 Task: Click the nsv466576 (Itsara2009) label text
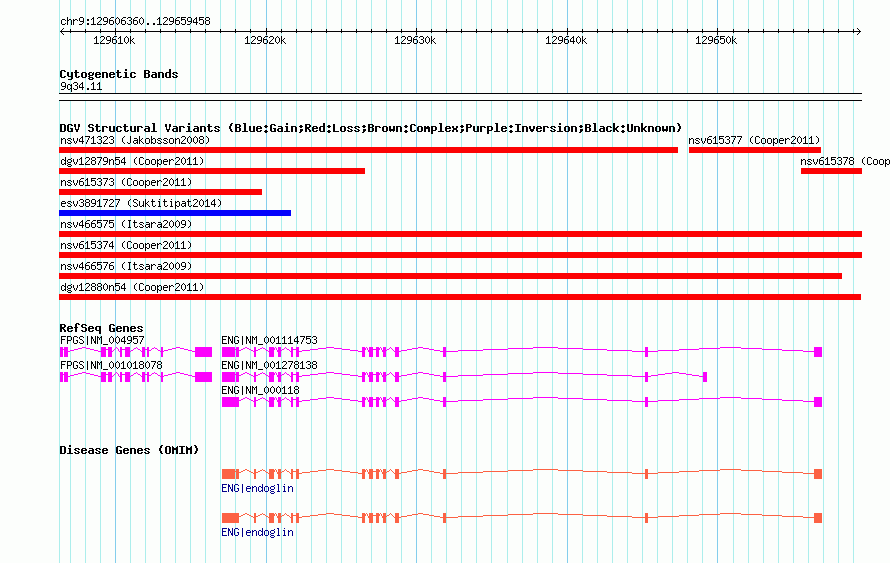click(126, 266)
